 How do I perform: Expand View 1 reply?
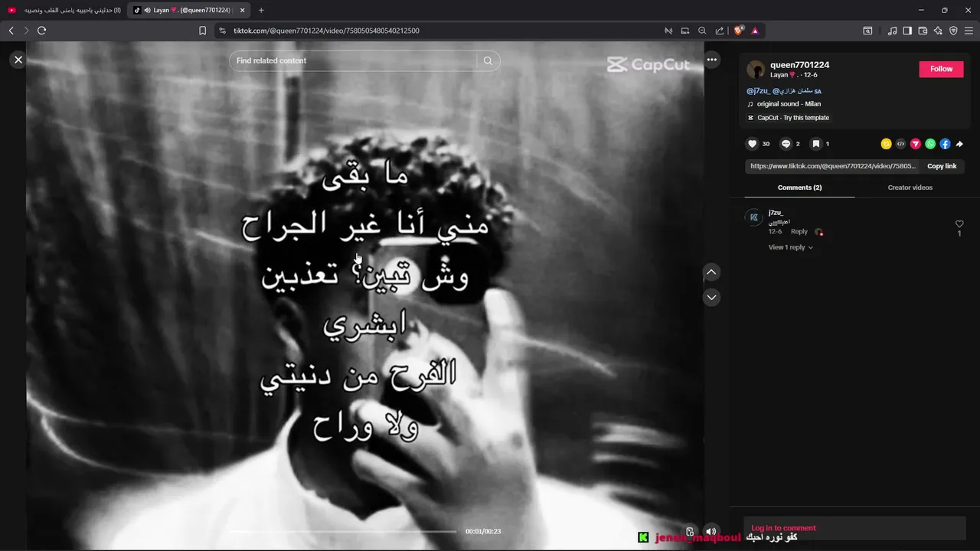[x=791, y=247]
